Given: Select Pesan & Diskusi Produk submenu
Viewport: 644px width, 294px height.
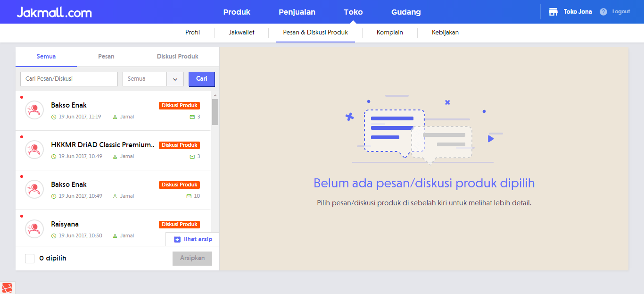Looking at the screenshot, I should (315, 33).
